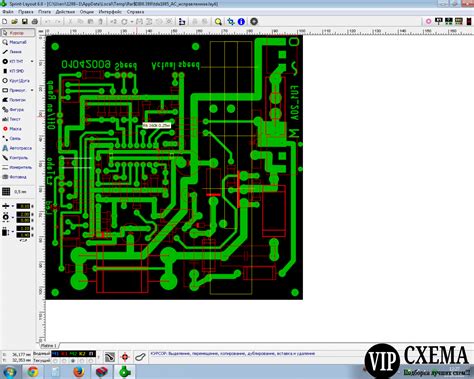This screenshot has width=474, height=379.
Task: Click the rotate toolbar icon
Action: point(124,22)
